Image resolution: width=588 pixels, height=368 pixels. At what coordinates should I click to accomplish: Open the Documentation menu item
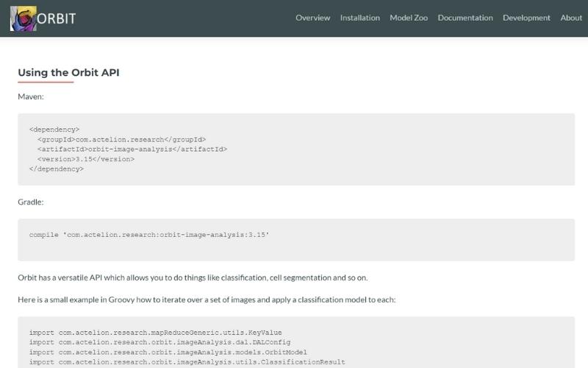point(465,18)
